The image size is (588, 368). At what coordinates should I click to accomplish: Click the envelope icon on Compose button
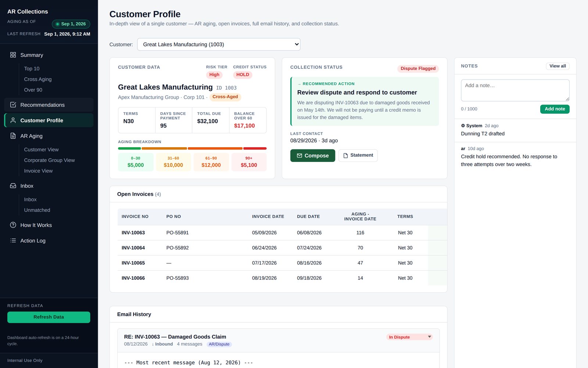300,156
